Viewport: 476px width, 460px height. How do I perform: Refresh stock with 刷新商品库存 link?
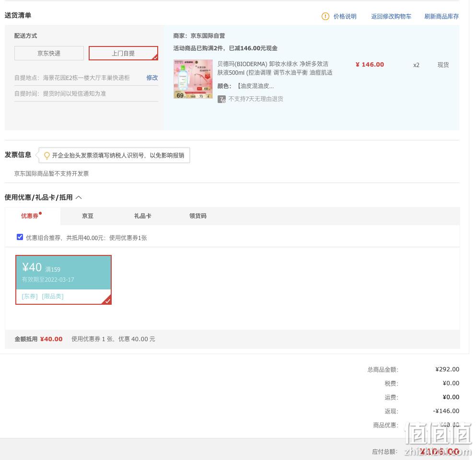(441, 16)
